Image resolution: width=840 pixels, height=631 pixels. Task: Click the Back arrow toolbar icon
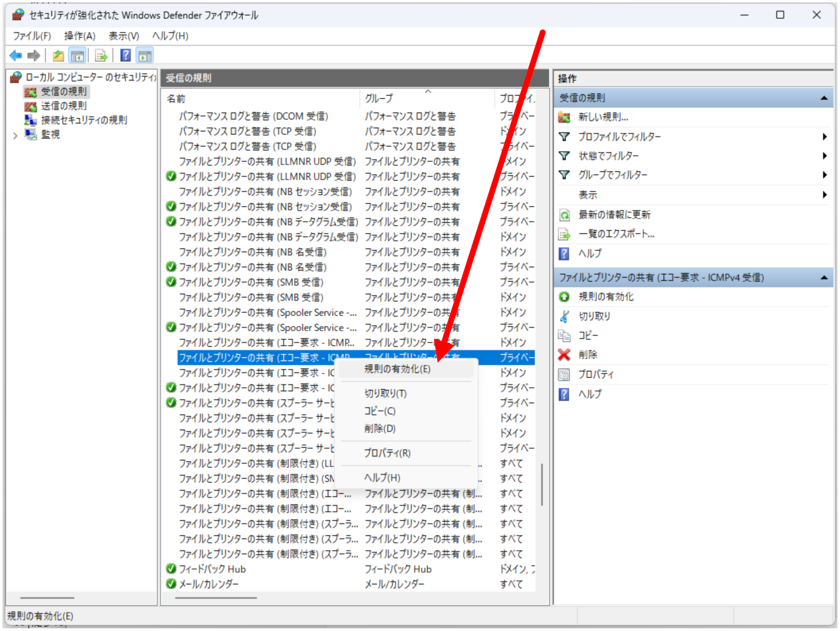point(16,55)
